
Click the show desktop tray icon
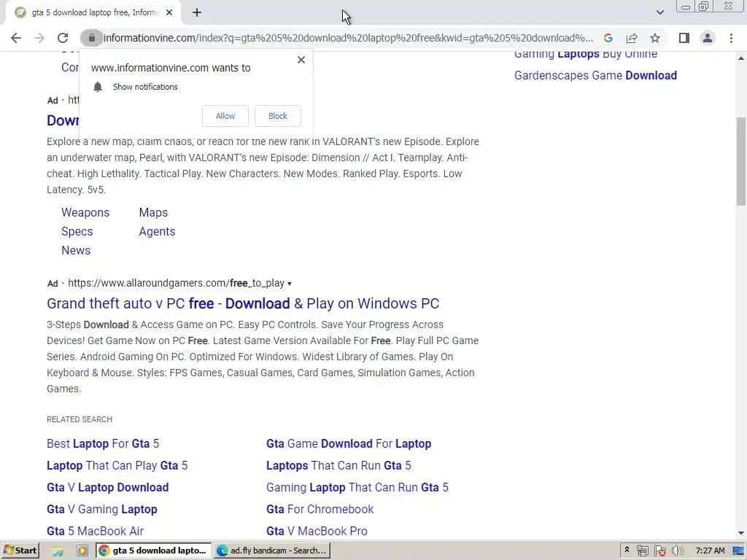coord(739,551)
